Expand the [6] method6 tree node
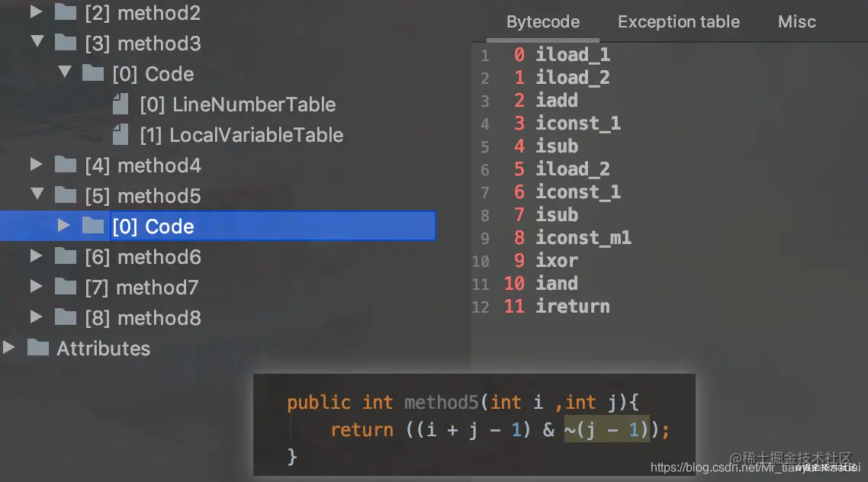Viewport: 868px width, 482px height. coord(36,255)
